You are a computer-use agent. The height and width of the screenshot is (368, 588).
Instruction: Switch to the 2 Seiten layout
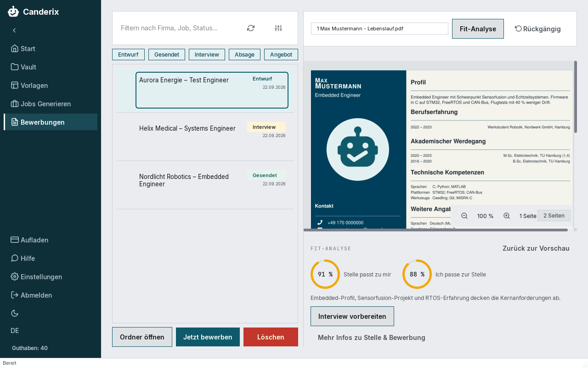pos(554,216)
